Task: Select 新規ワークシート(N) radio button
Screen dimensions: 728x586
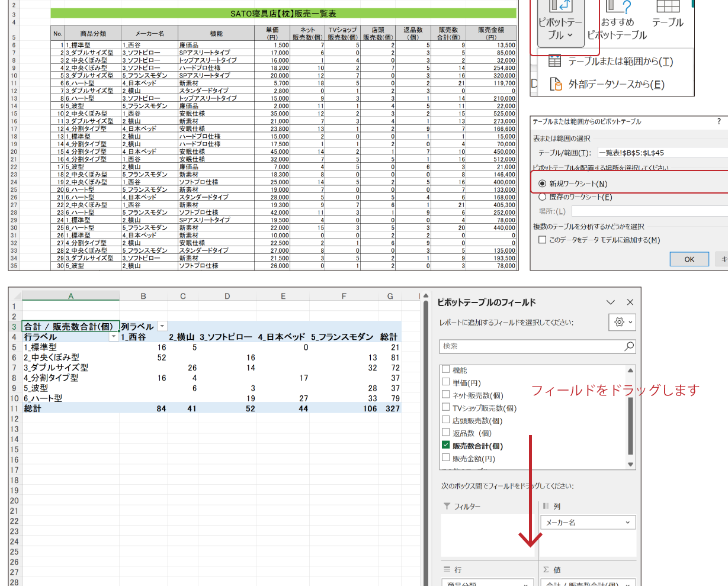Action: coord(543,183)
